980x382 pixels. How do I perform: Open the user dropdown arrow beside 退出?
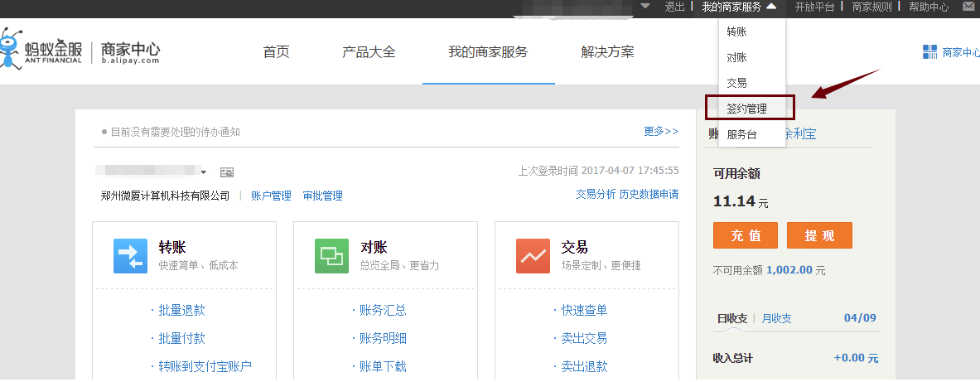click(645, 7)
